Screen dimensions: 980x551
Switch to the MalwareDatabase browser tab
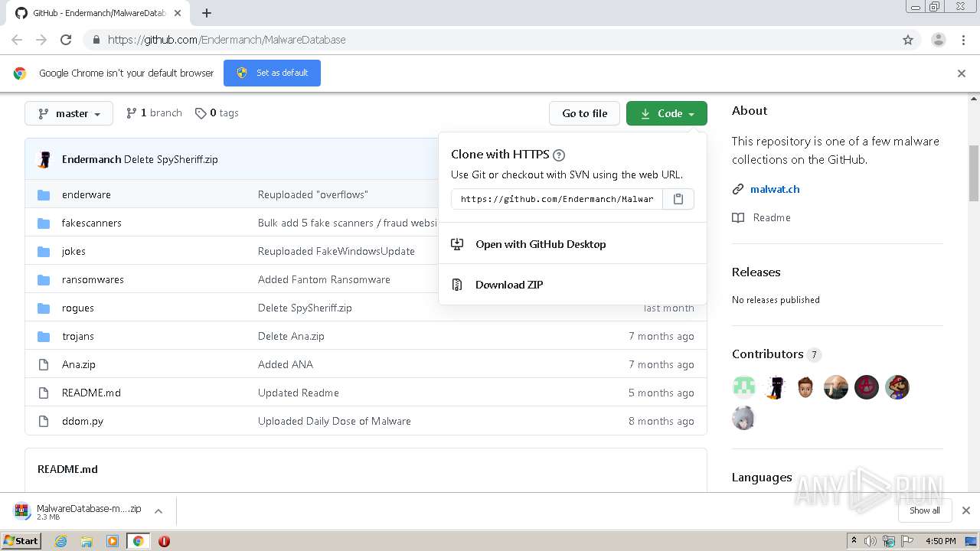(x=98, y=13)
